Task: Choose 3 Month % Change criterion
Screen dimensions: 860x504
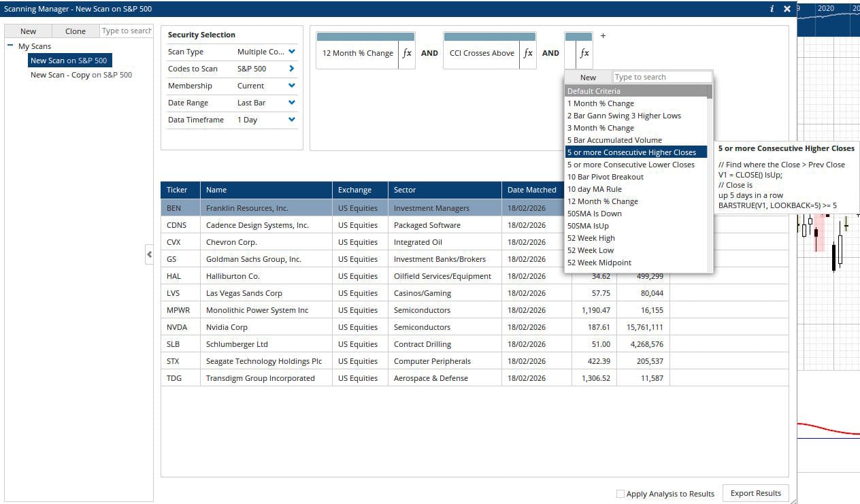Action: pos(636,128)
